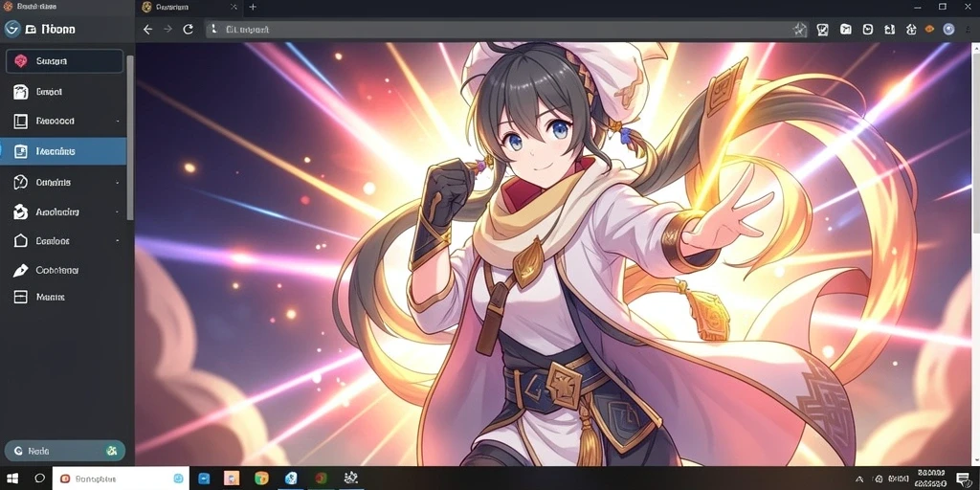Open the sidebar item with the clock icon
Image resolution: width=980 pixels, height=490 pixels.
(63, 182)
